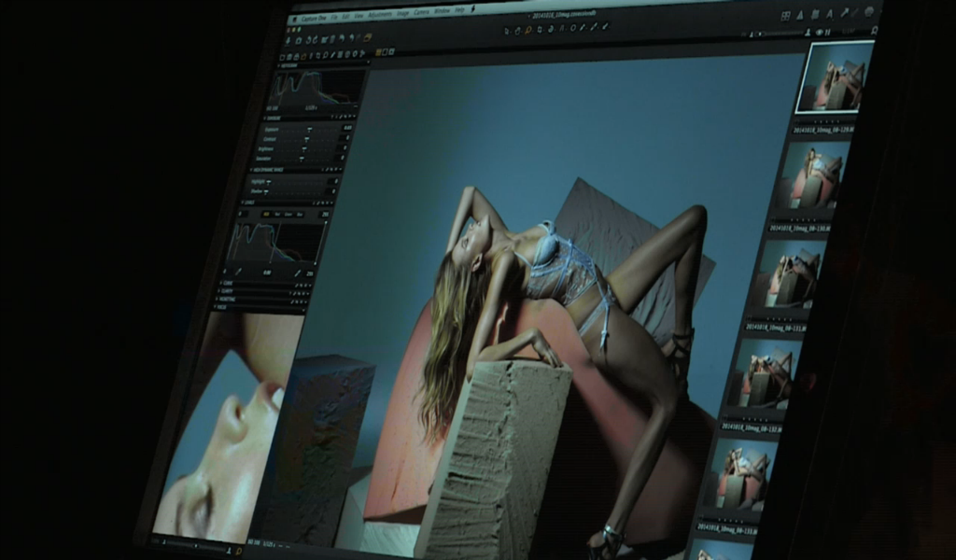Open the Help menu

click(x=459, y=10)
